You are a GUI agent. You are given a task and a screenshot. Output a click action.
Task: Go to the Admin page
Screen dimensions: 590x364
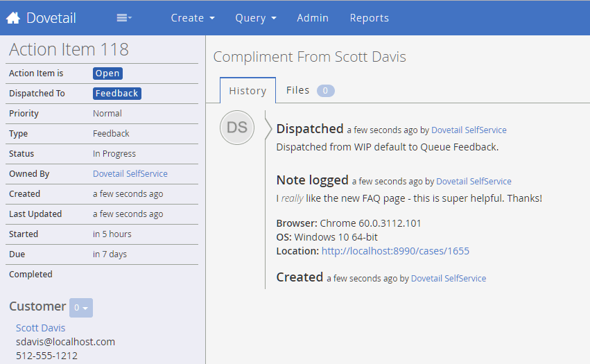(313, 18)
